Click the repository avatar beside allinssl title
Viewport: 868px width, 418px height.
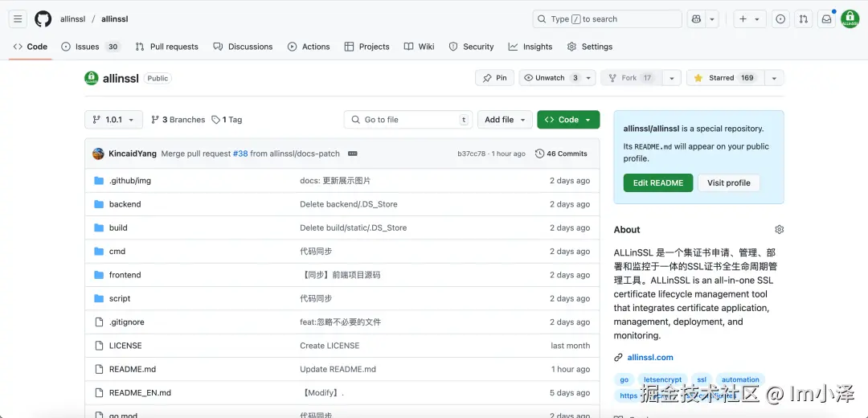[x=92, y=78]
